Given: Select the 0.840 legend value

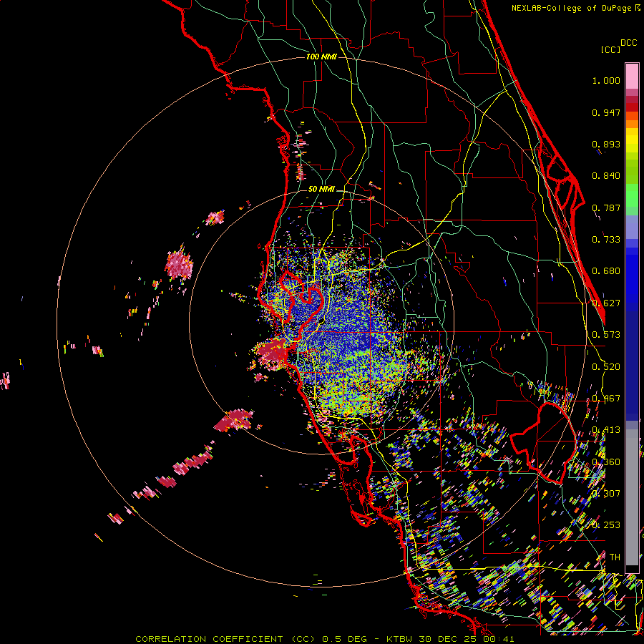Looking at the screenshot, I should pyautogui.click(x=606, y=176).
